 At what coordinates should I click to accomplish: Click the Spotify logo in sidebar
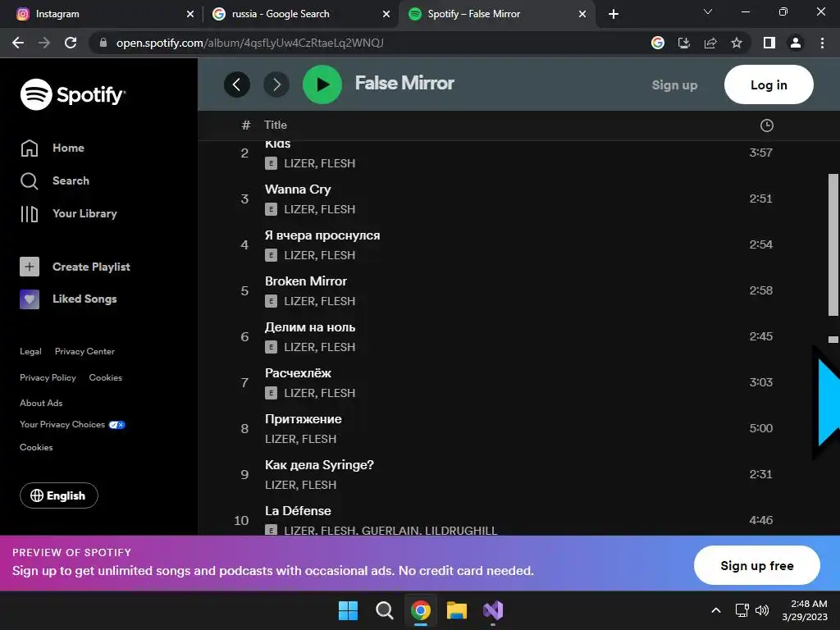point(73,94)
